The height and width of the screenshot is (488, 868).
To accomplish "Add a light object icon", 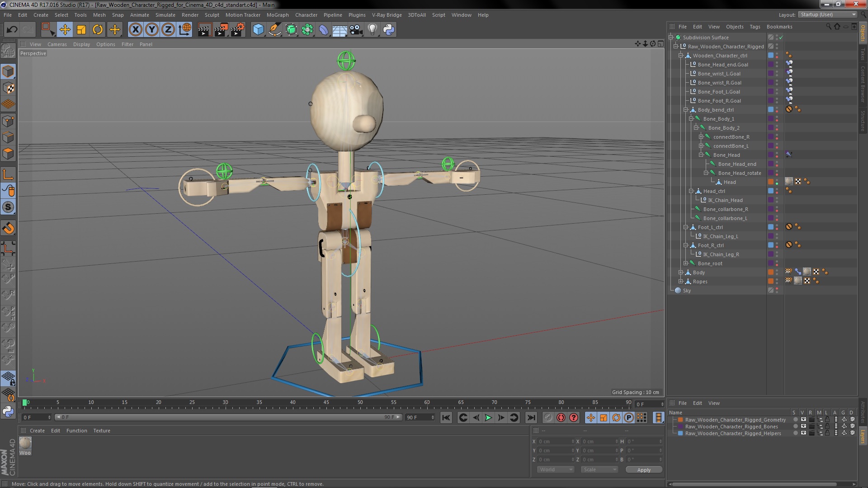I will click(373, 30).
